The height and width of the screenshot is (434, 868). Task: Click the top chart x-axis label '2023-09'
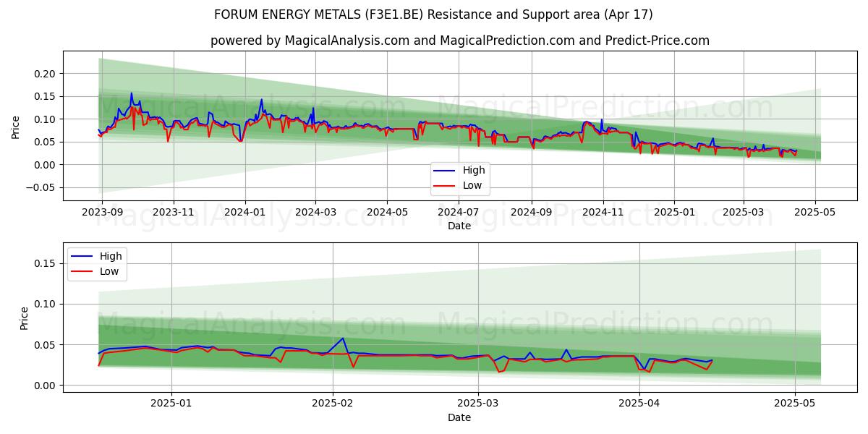click(102, 212)
